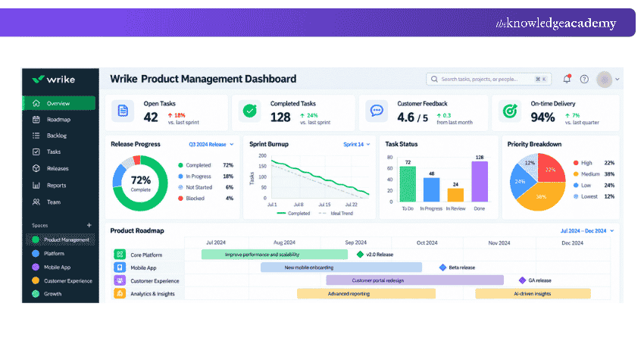This screenshot has height=341, width=644.
Task: Click the Low priority legend dot
Action: (576, 186)
